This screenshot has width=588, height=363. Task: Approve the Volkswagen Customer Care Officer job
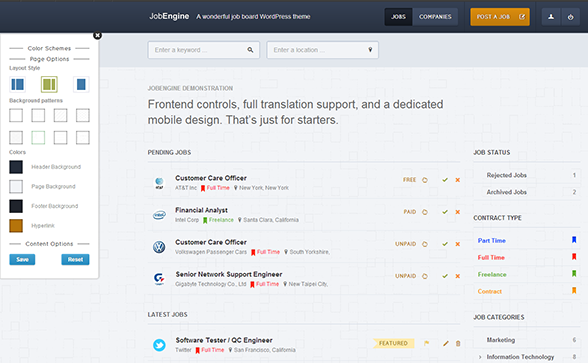[x=445, y=244]
